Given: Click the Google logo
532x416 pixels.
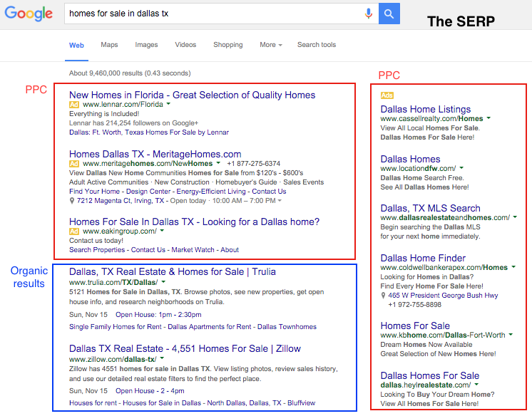Looking at the screenshot, I should pyautogui.click(x=29, y=14).
